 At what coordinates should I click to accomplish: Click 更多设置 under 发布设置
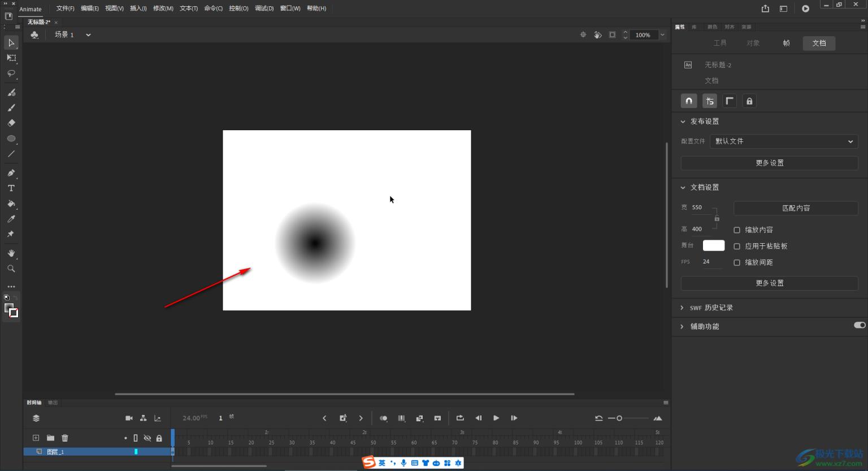[x=770, y=163]
